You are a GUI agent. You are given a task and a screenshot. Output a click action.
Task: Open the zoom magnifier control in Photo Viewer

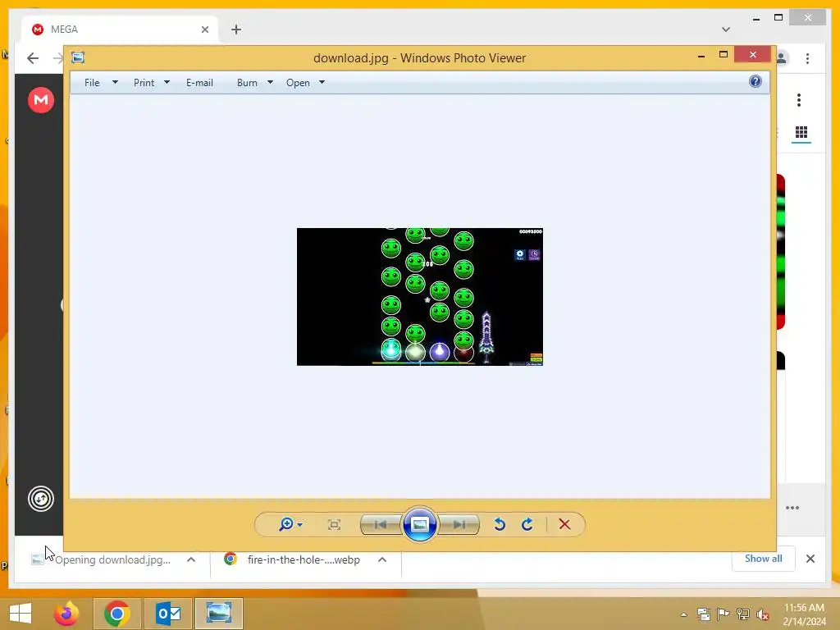[x=286, y=524]
